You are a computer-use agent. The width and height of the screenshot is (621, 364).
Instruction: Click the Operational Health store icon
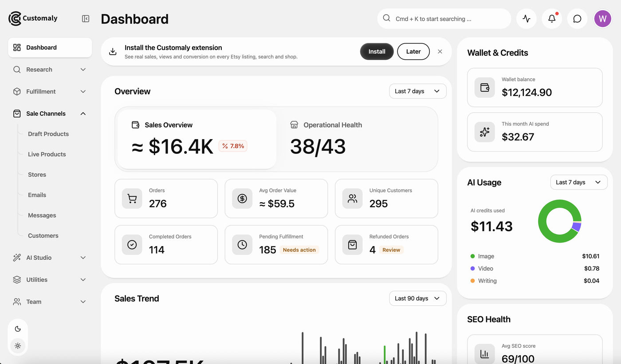[294, 125]
